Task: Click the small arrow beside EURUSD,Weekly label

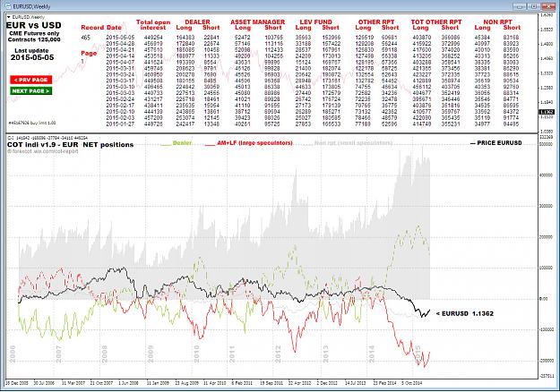Action: click(9, 17)
